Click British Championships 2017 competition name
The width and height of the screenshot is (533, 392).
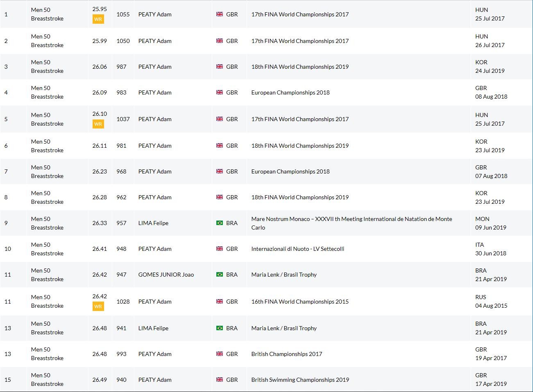click(x=286, y=354)
